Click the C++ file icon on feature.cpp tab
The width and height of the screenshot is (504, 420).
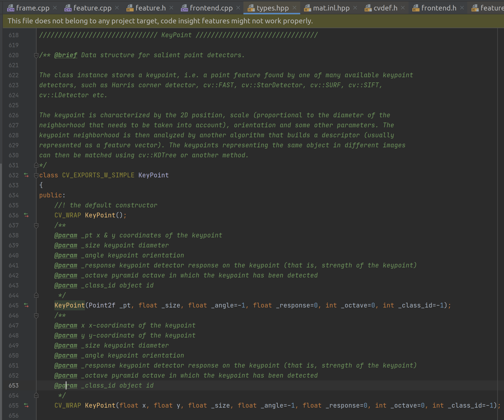point(68,8)
